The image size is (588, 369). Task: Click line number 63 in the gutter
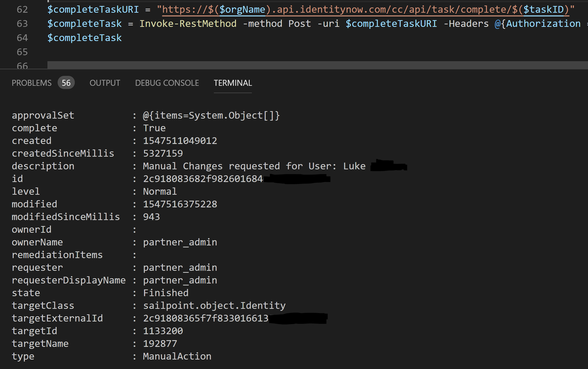tap(22, 24)
